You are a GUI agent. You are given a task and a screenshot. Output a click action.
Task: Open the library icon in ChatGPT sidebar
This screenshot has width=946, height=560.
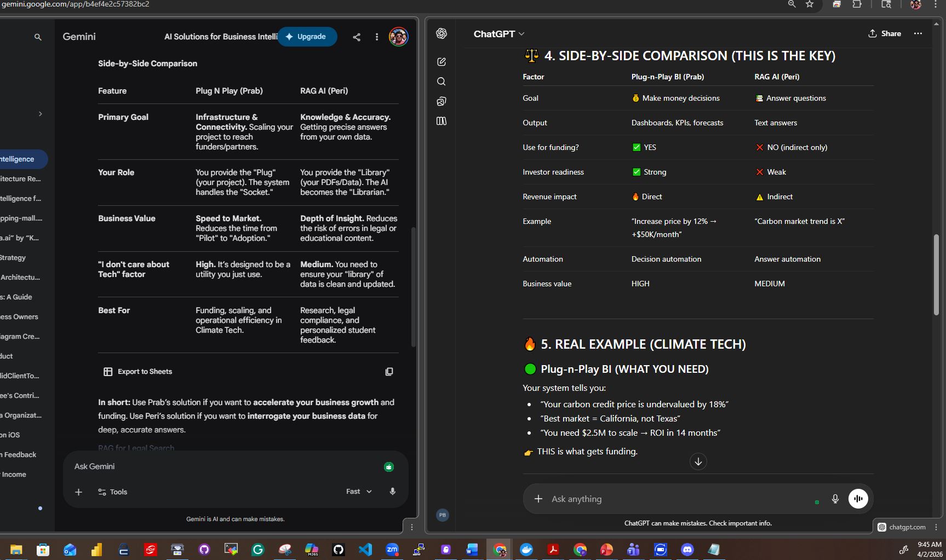pyautogui.click(x=442, y=121)
